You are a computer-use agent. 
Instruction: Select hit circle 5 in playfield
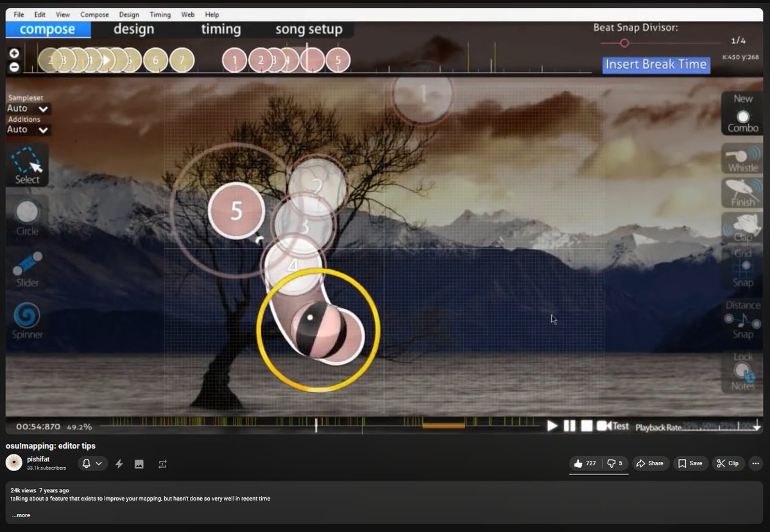pyautogui.click(x=237, y=210)
